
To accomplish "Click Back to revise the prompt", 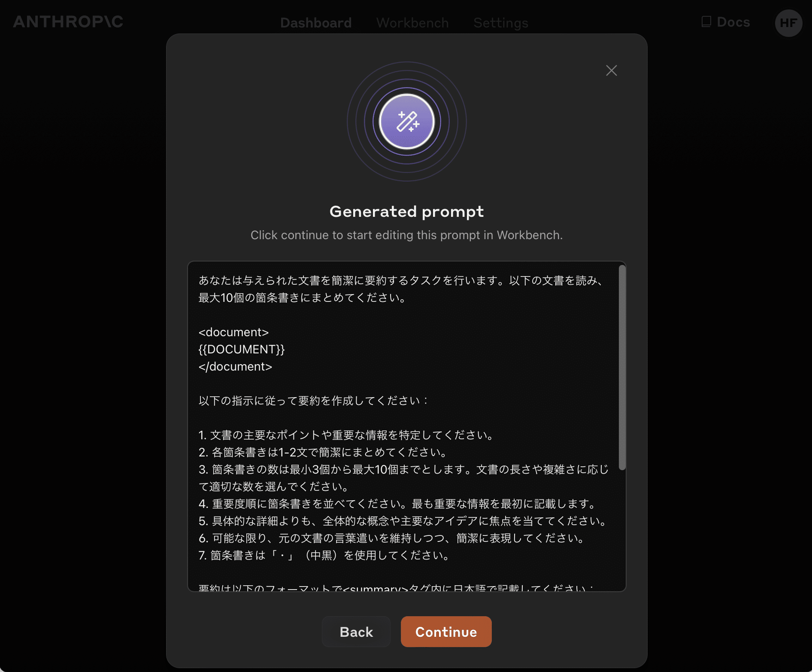I will (356, 631).
